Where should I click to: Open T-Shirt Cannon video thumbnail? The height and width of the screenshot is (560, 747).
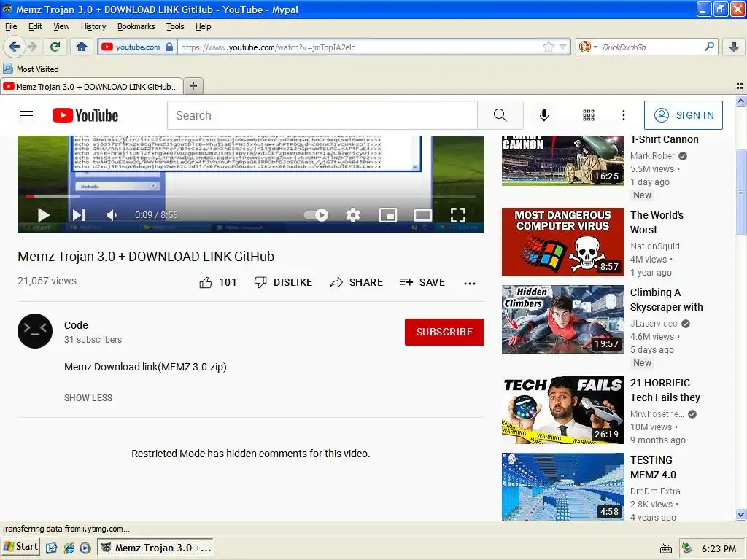[x=562, y=160]
